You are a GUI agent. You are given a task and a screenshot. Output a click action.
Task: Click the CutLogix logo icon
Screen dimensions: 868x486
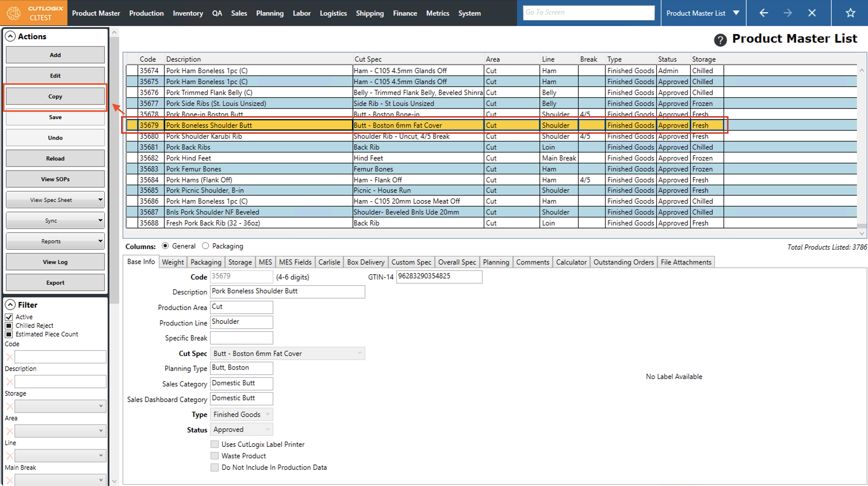14,13
